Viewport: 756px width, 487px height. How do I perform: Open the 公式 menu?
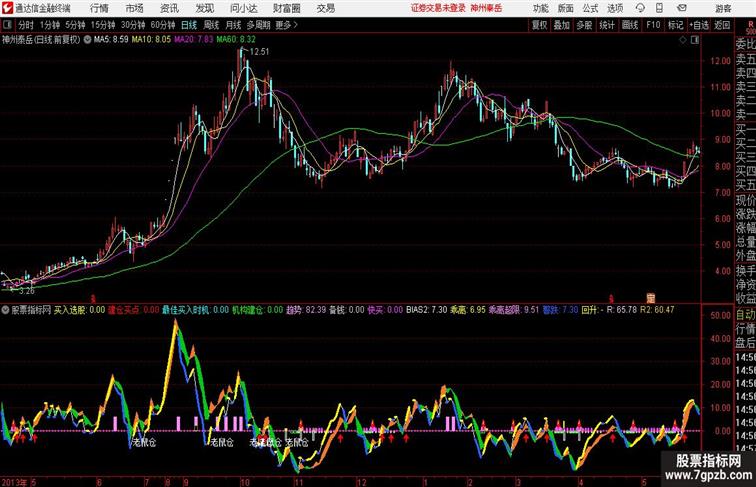pyautogui.click(x=590, y=8)
